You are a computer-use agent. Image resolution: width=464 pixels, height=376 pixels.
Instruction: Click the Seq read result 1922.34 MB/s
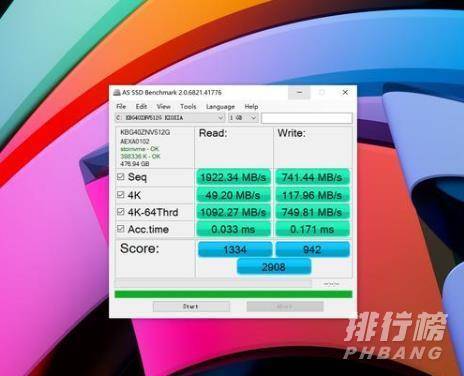tap(233, 177)
